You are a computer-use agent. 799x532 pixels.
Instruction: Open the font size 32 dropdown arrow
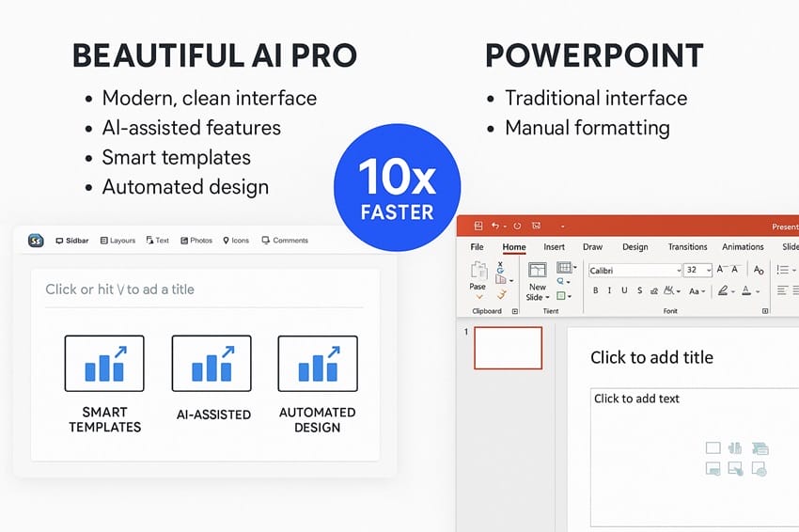coord(709,270)
